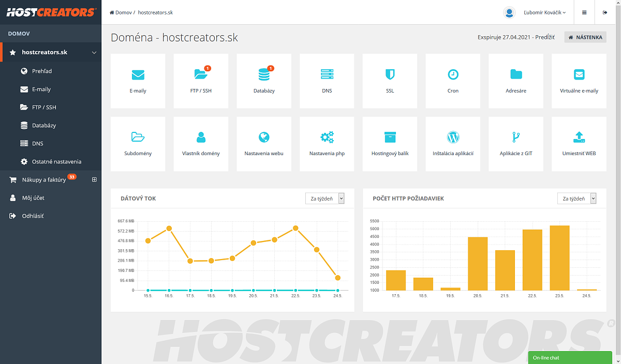Open the Virtuálne e-maily tile icon
This screenshot has width=621, height=364.
(x=579, y=74)
